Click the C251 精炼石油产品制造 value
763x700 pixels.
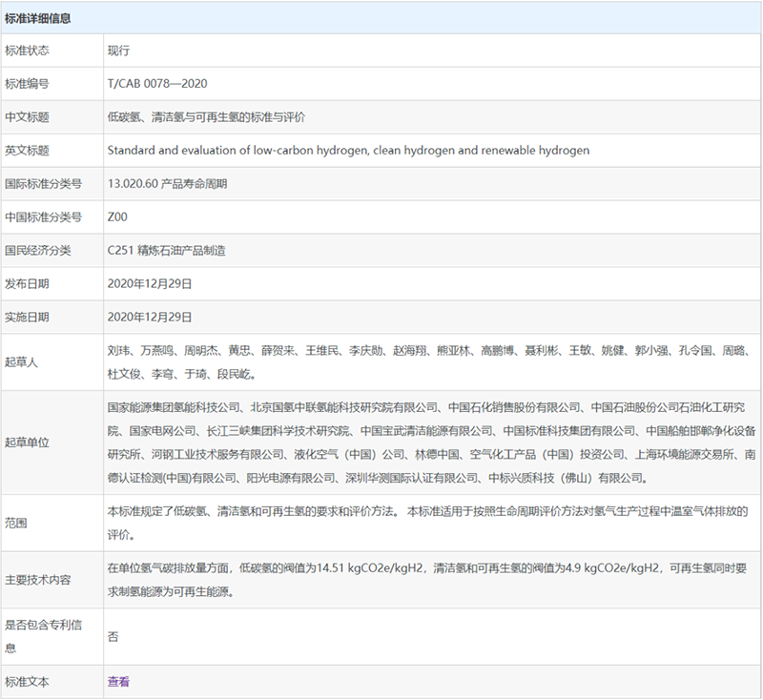click(167, 250)
